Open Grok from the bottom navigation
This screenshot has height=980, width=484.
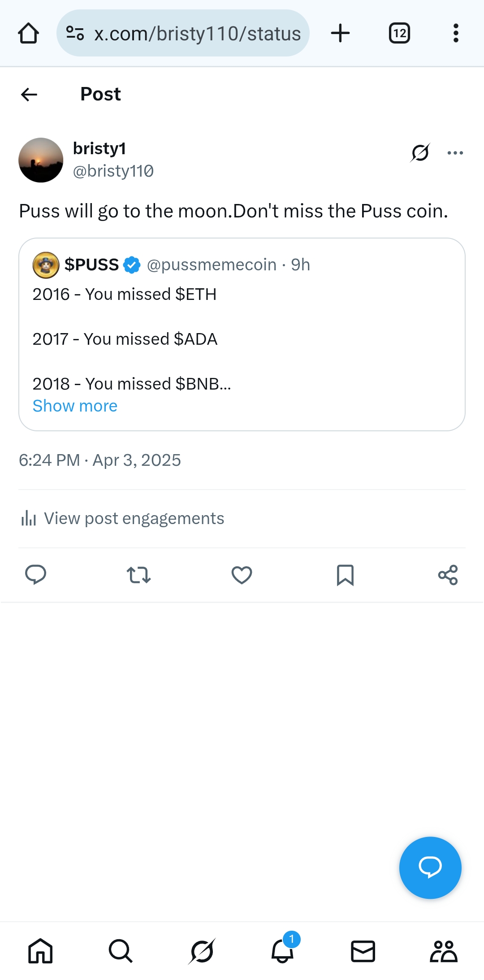(x=202, y=951)
